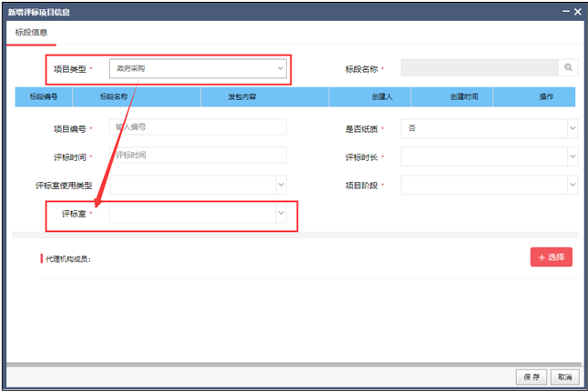Click the 发包内容 column header
588x392 pixels.
pyautogui.click(x=241, y=96)
